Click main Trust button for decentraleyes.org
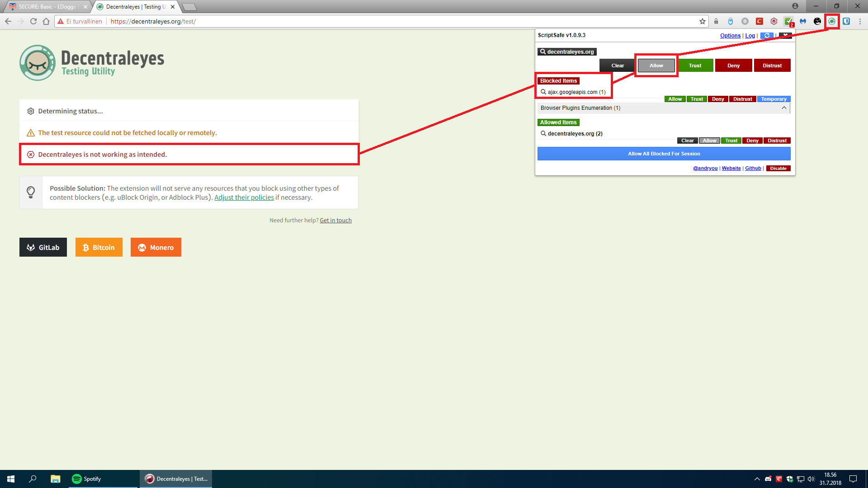 coord(695,66)
